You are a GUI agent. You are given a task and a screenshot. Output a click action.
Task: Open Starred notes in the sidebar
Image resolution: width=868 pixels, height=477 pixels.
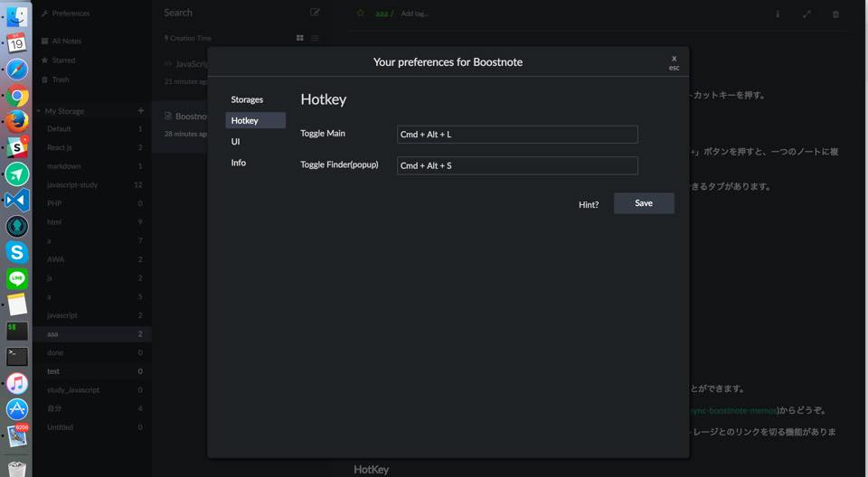pos(59,61)
